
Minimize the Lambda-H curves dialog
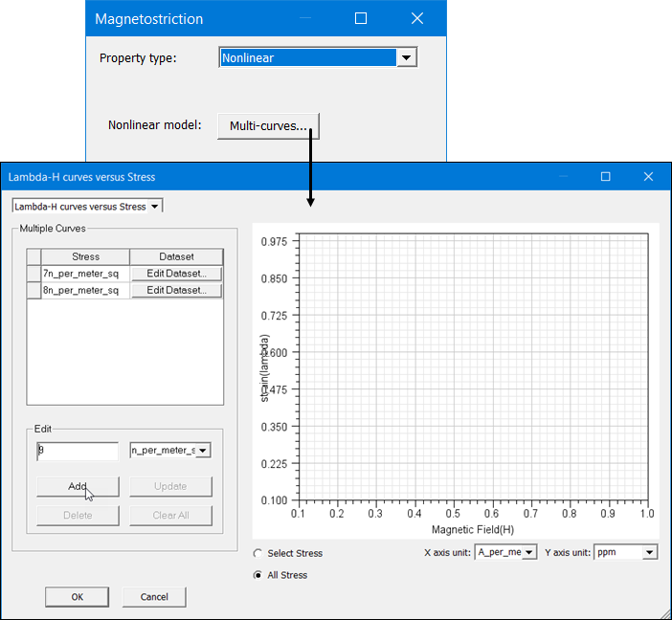[x=562, y=177]
